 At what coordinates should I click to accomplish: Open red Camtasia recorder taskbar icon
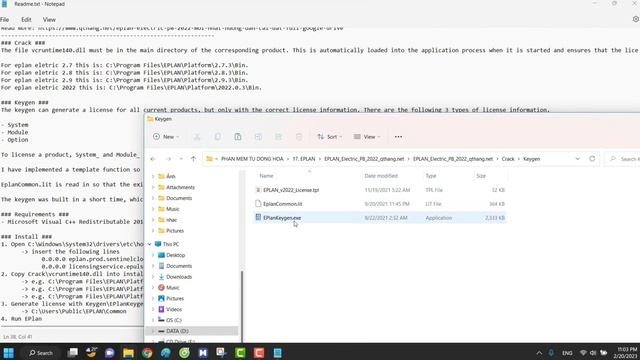pos(259,353)
